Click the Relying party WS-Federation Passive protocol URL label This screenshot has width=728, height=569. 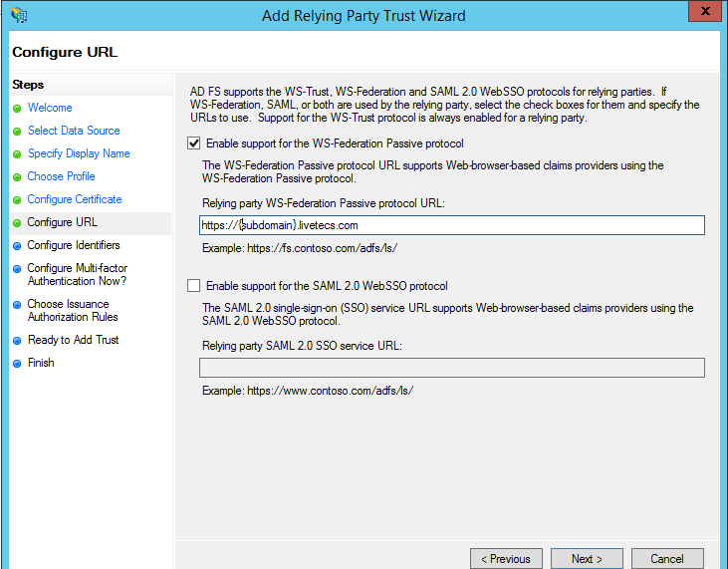pos(324,203)
